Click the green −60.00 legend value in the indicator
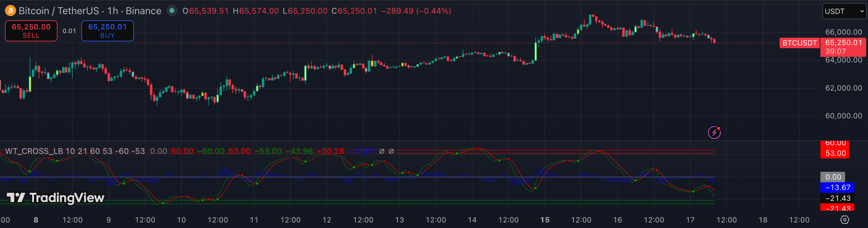 (x=211, y=151)
